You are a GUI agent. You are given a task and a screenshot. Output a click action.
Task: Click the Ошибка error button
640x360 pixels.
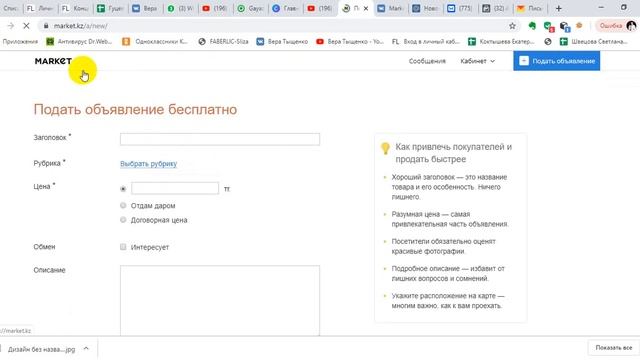pyautogui.click(x=610, y=26)
